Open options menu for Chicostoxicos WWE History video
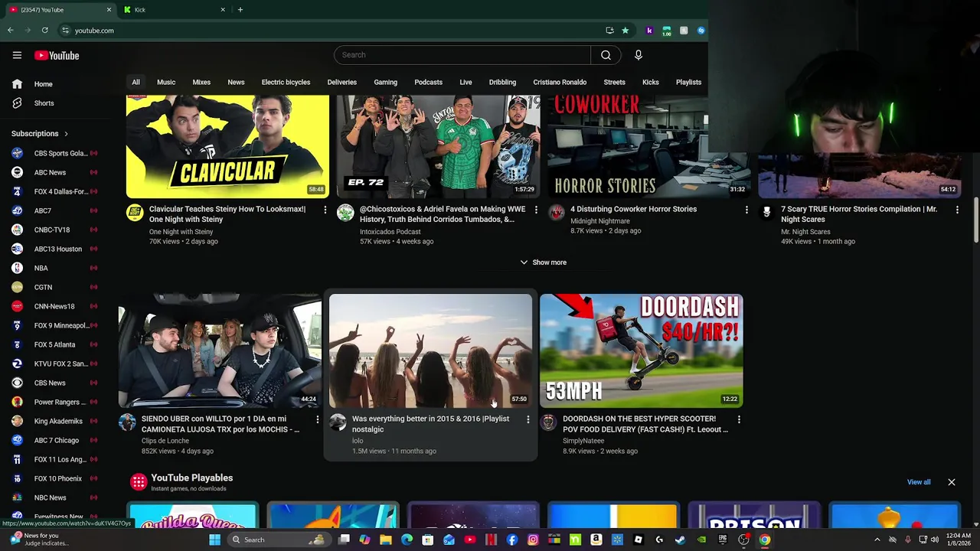The width and height of the screenshot is (980, 551). point(535,210)
